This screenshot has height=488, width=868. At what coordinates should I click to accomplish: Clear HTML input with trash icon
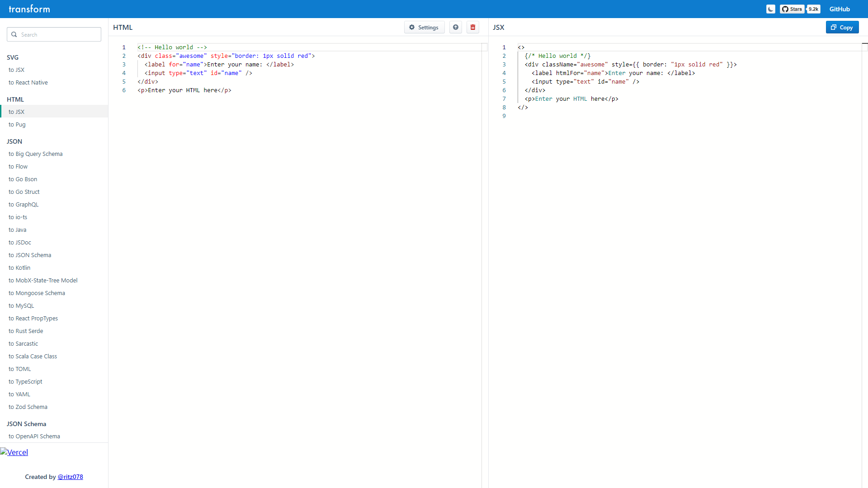pos(473,27)
